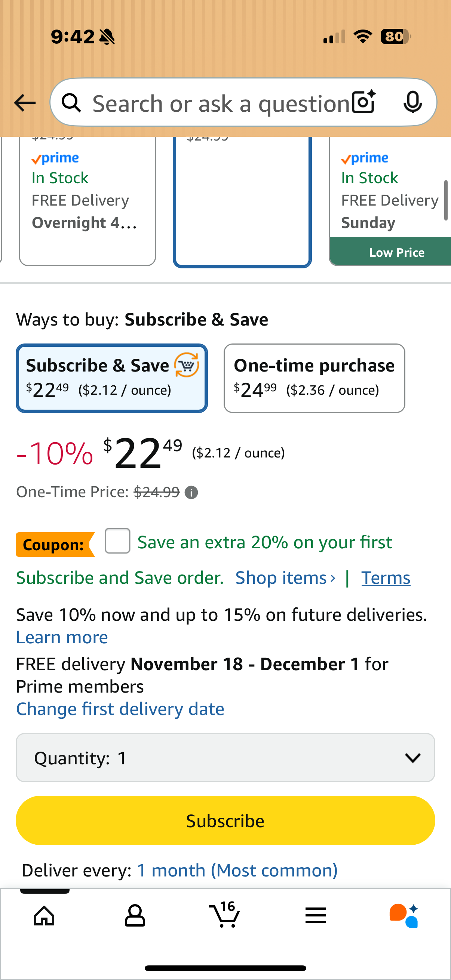Tap Learn more about savings

click(62, 637)
